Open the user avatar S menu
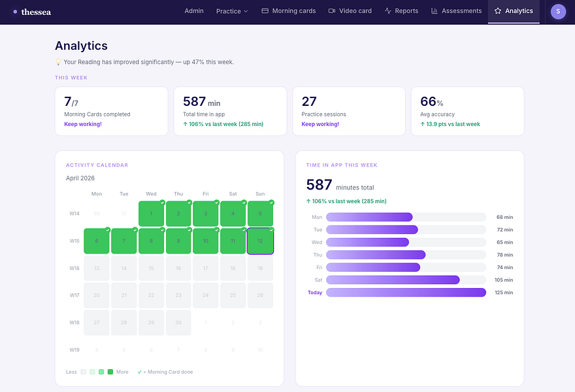The height and width of the screenshot is (392, 575). tap(558, 11)
